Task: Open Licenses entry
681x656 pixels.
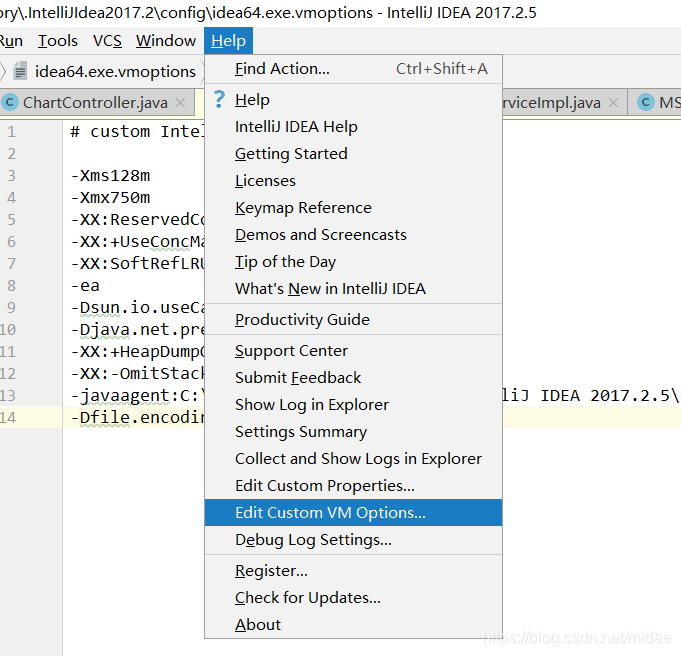Action: coord(353,180)
